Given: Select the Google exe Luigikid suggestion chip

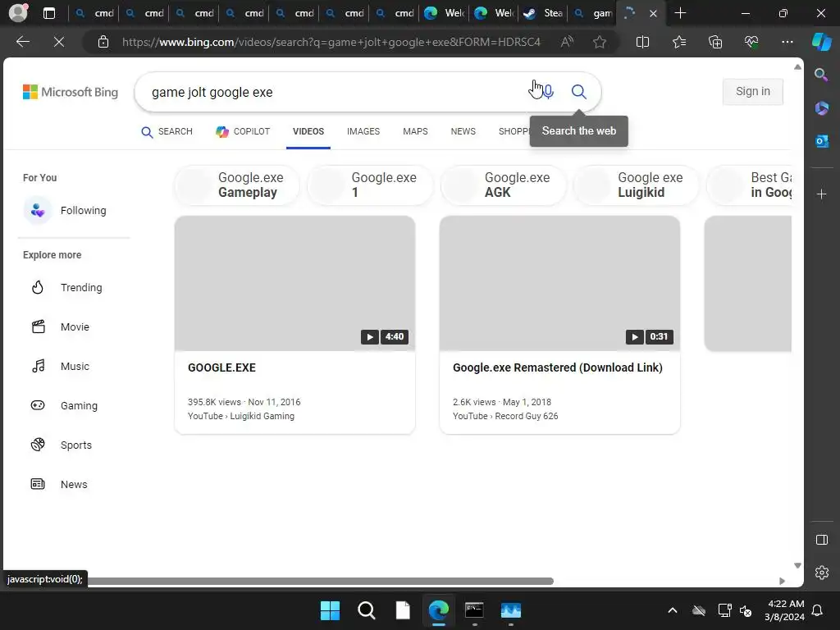Looking at the screenshot, I should (x=637, y=185).
